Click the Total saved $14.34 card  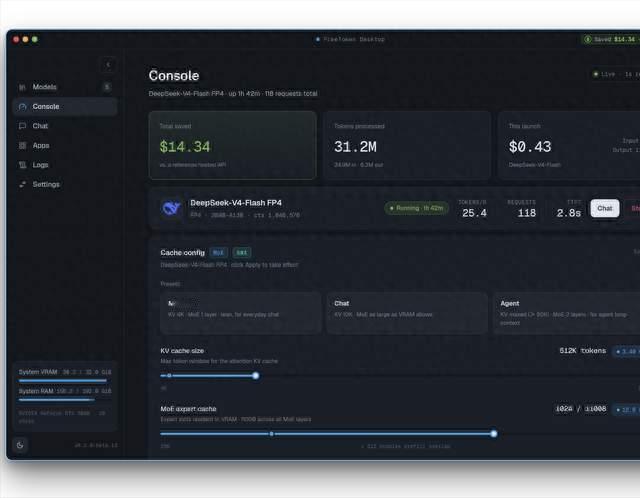click(x=233, y=145)
